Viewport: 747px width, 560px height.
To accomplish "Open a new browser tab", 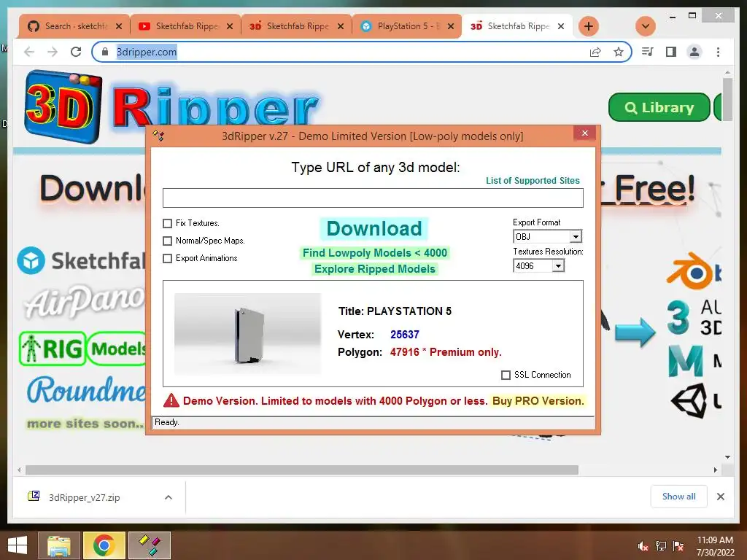I will tap(589, 26).
